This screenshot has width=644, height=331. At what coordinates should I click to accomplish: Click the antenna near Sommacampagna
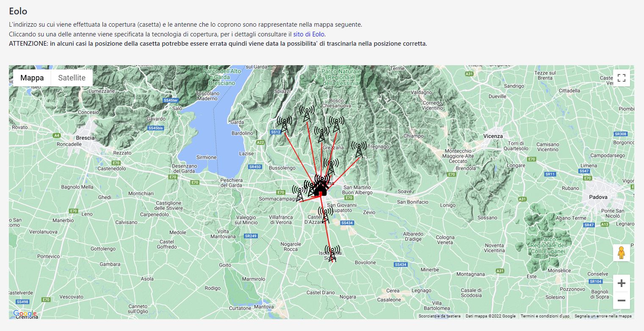tap(300, 193)
